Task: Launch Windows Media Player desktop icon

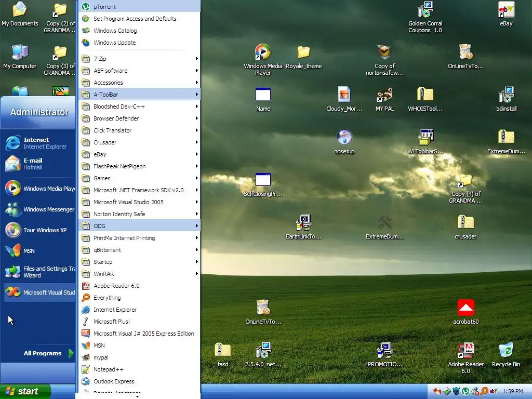Action: click(x=262, y=59)
